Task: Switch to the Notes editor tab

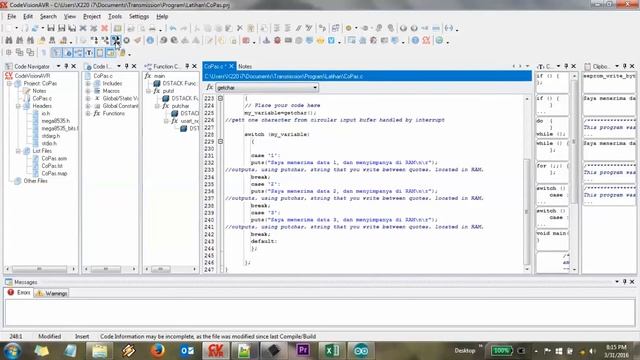Action: point(245,66)
